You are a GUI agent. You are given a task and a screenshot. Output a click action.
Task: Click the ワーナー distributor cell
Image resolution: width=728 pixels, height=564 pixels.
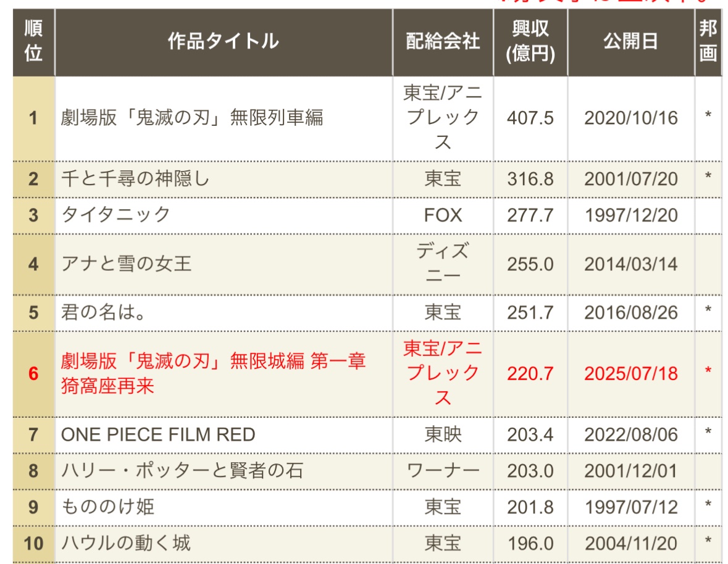[443, 471]
